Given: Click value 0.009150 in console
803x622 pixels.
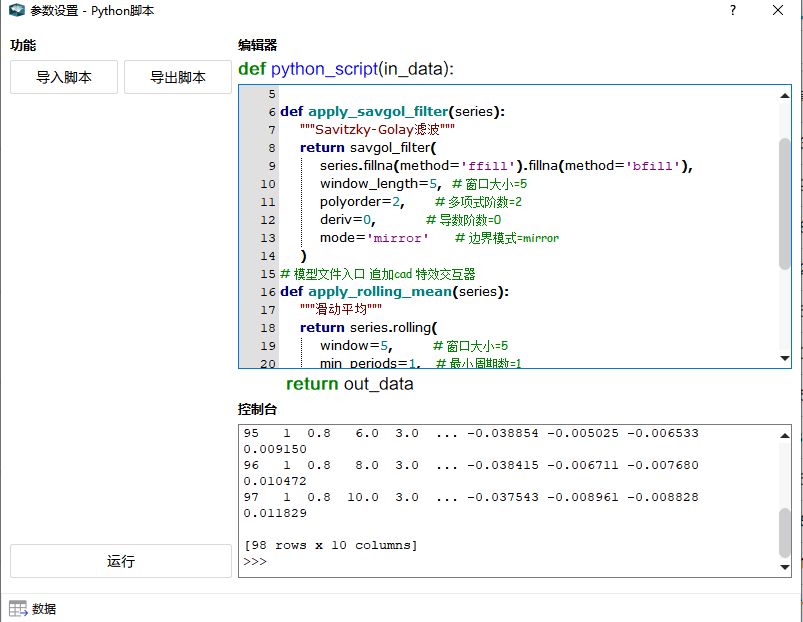Looking at the screenshot, I should [275, 449].
